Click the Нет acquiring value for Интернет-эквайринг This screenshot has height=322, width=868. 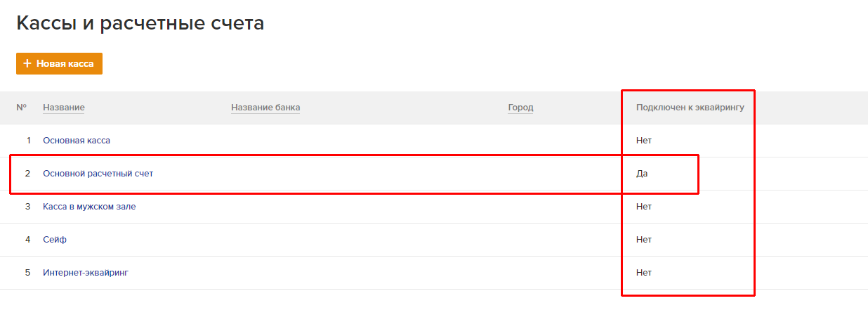[x=644, y=273]
